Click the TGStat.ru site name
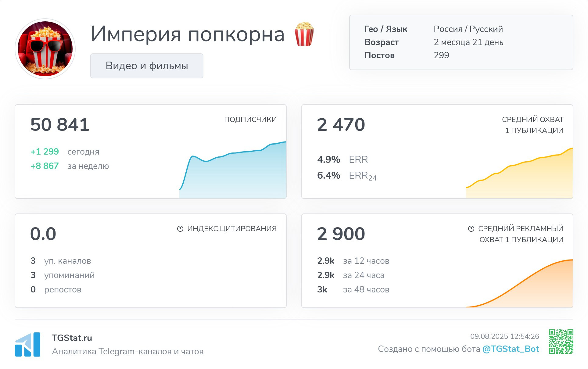The height and width of the screenshot is (369, 588). (x=72, y=338)
